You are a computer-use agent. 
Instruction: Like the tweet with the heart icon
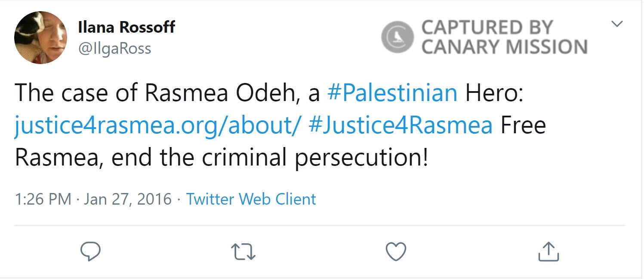tap(396, 251)
